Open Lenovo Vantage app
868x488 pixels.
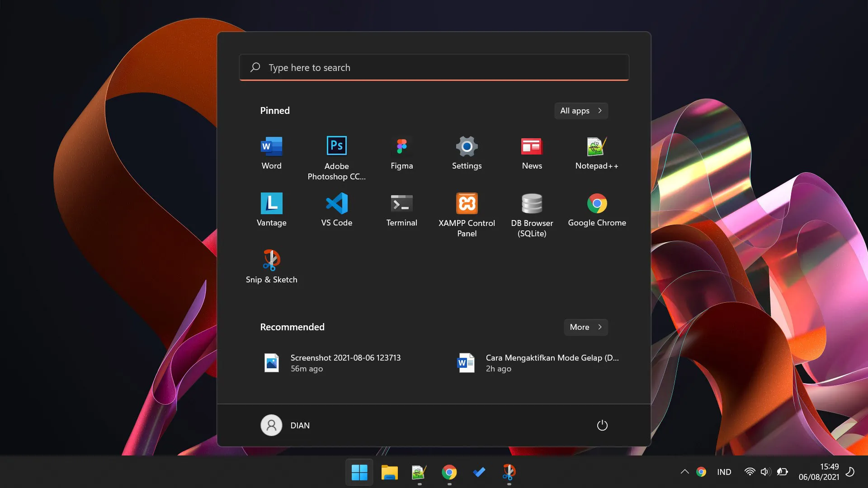click(271, 209)
